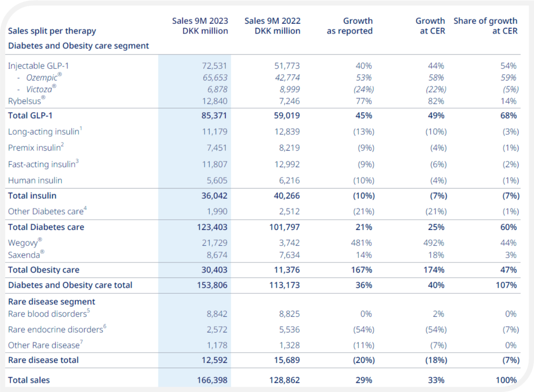Select the Ozempic row label

[44, 77]
